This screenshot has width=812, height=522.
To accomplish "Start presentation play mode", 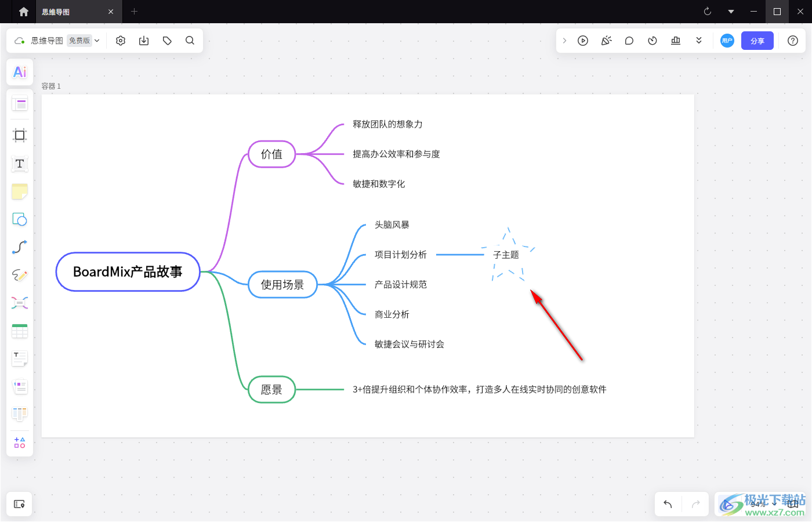I will (583, 41).
